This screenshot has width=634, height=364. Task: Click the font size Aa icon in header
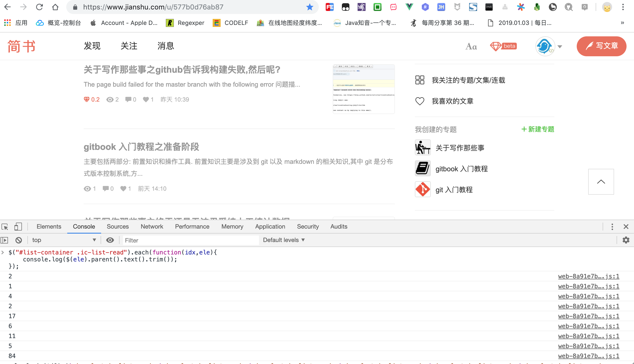pyautogui.click(x=471, y=46)
